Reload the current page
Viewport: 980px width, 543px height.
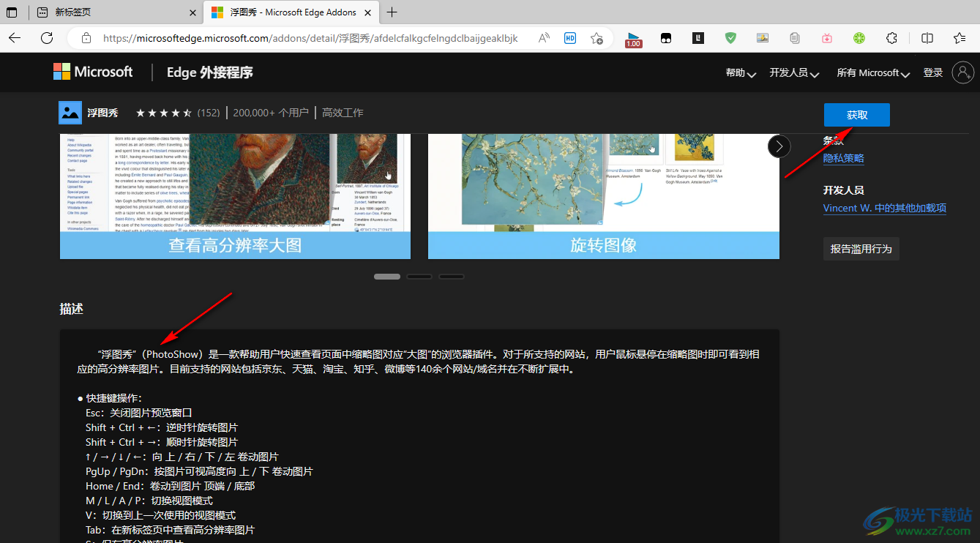pyautogui.click(x=47, y=38)
